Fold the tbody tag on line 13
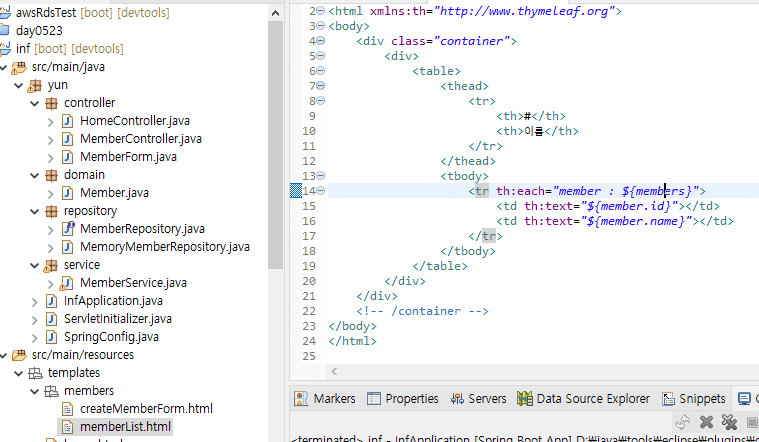The image size is (759, 442). pos(320,176)
